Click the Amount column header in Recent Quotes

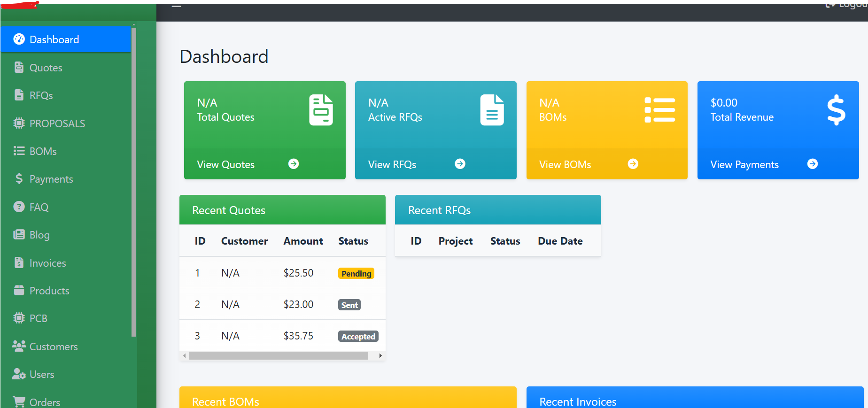tap(303, 241)
